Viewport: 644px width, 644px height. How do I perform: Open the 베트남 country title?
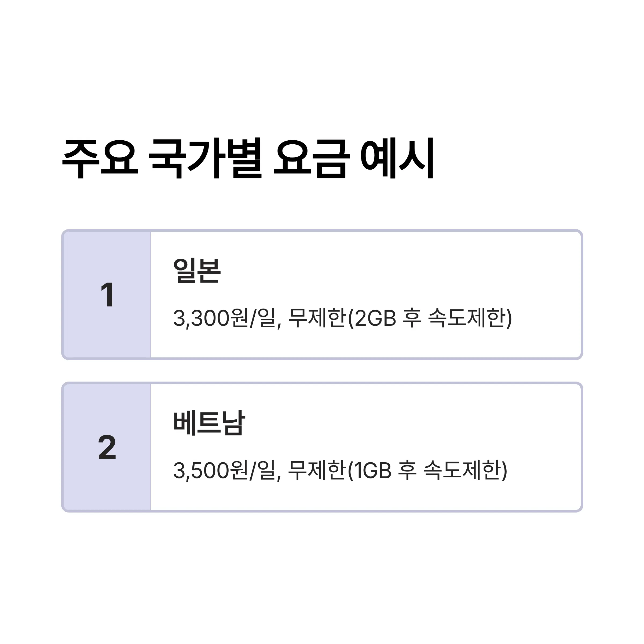click(x=209, y=423)
